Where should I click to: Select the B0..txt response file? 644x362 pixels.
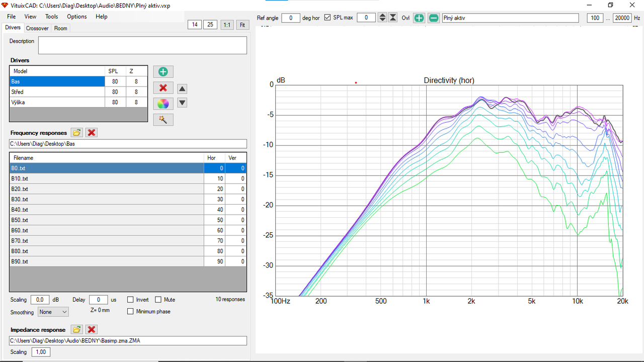pos(128,168)
